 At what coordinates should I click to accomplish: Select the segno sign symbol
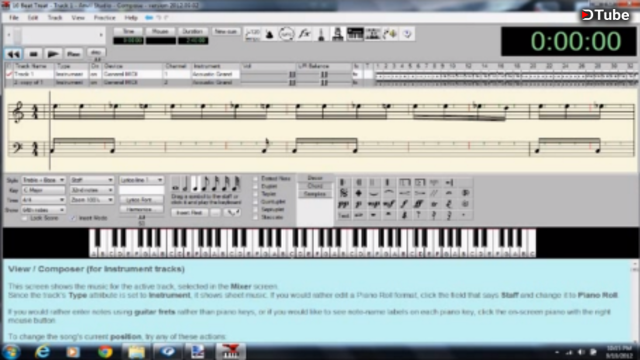click(x=344, y=193)
